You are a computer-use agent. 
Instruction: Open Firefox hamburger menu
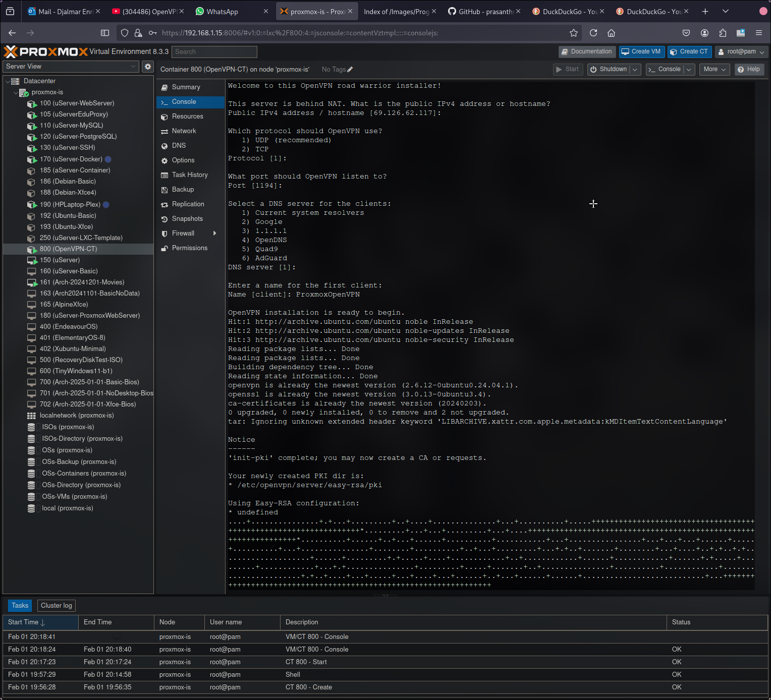click(758, 33)
